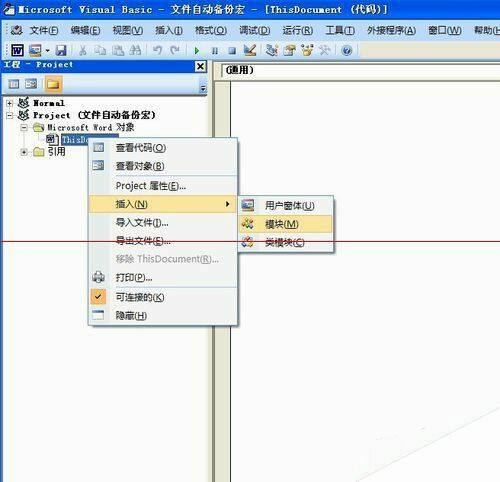Click the Find binoculars icon
Image resolution: width=500 pixels, height=482 pixels.
[x=135, y=50]
